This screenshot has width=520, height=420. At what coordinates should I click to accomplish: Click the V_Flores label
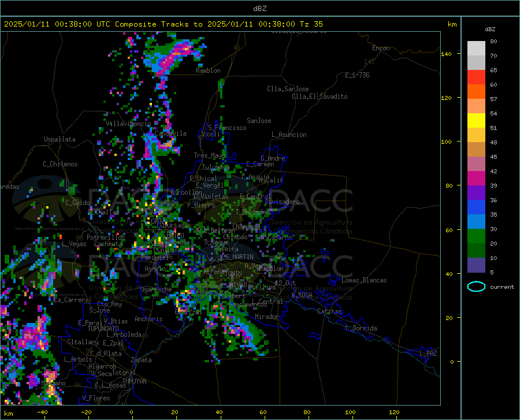[x=96, y=398]
